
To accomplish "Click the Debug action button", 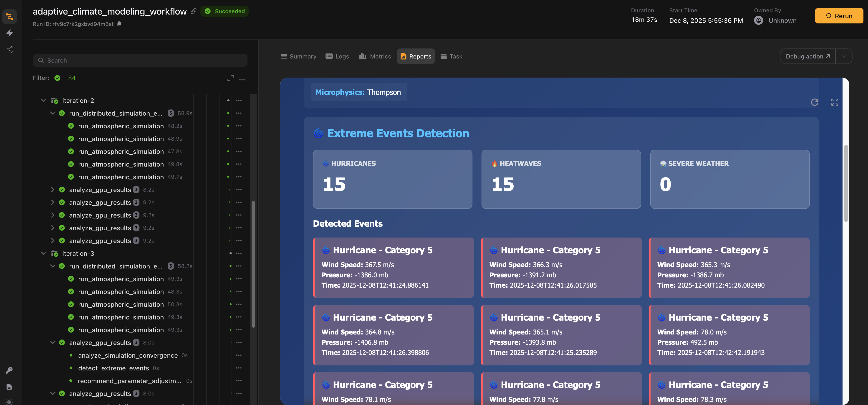I will point(807,56).
